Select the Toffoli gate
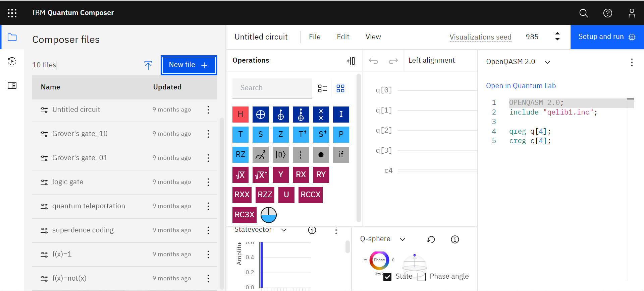644x291 pixels. 301,115
